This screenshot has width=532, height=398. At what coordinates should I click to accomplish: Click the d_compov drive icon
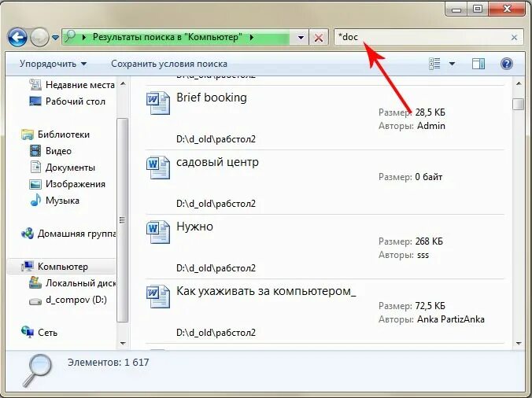point(35,301)
